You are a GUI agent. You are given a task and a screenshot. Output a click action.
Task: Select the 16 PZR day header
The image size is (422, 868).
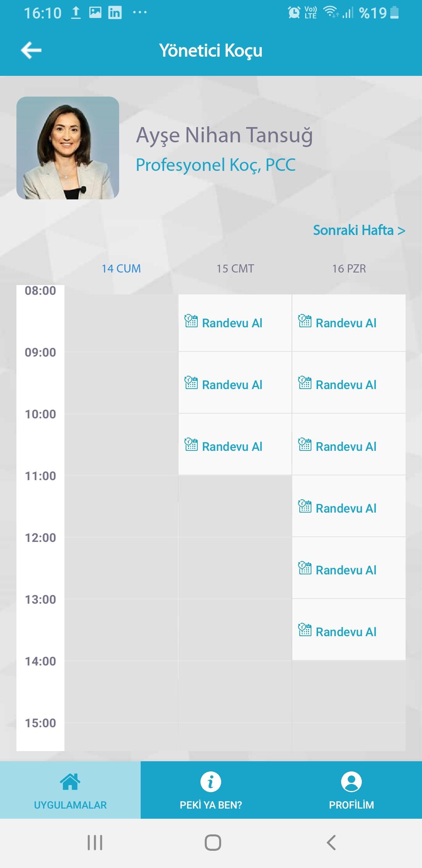[x=349, y=269]
